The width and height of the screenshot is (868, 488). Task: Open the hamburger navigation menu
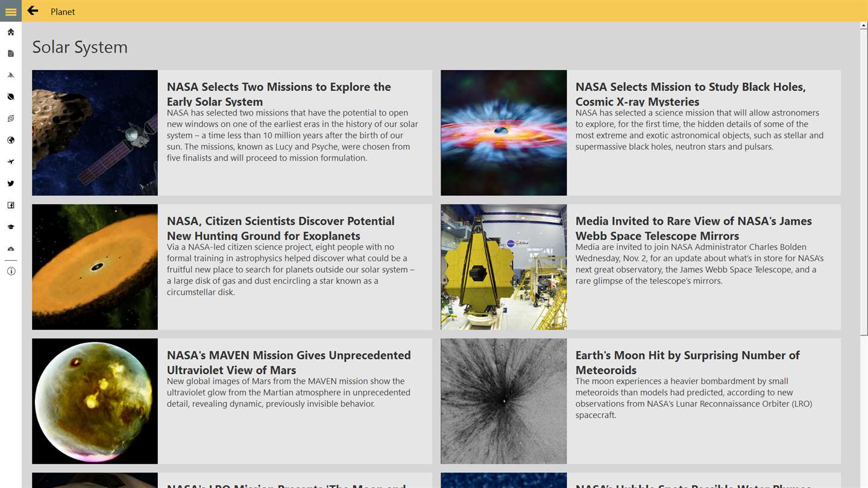pos(11,11)
